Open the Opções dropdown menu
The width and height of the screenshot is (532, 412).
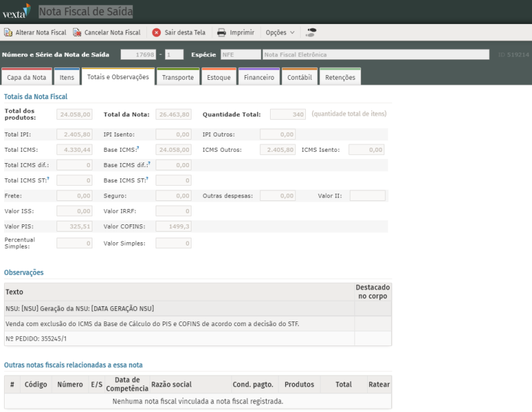[x=280, y=32]
